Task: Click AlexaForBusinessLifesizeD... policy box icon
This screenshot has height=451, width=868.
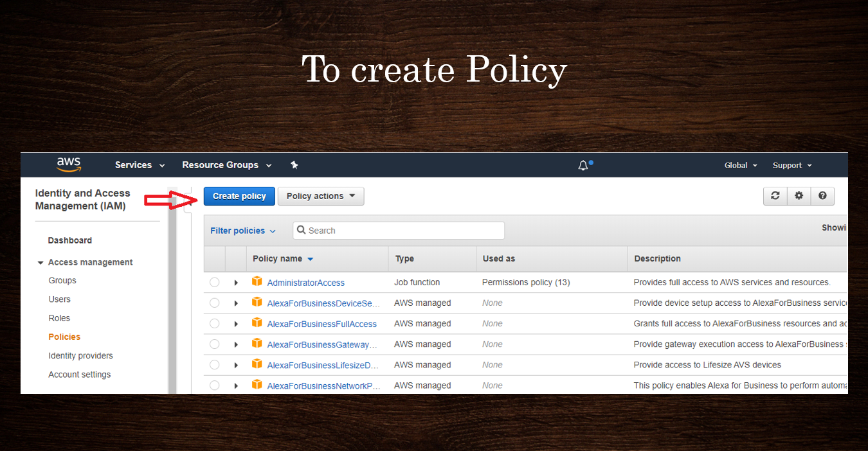Action: coord(257,364)
